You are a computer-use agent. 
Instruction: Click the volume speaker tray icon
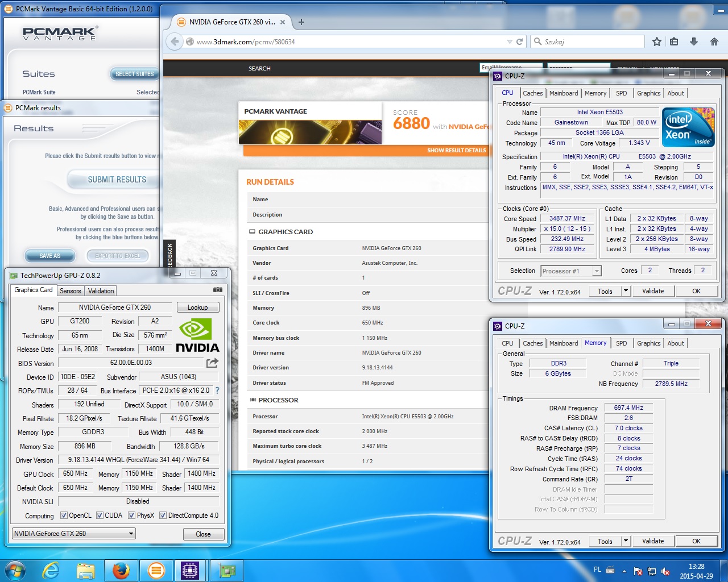(665, 571)
